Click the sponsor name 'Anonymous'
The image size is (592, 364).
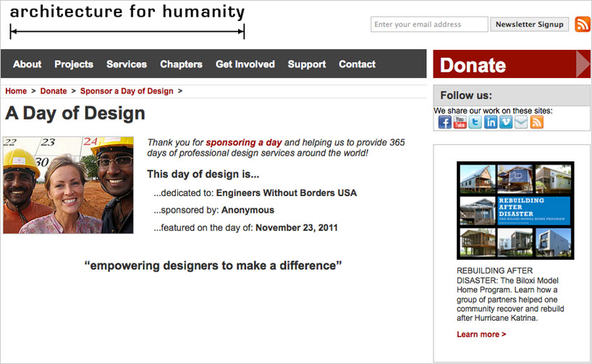point(248,210)
